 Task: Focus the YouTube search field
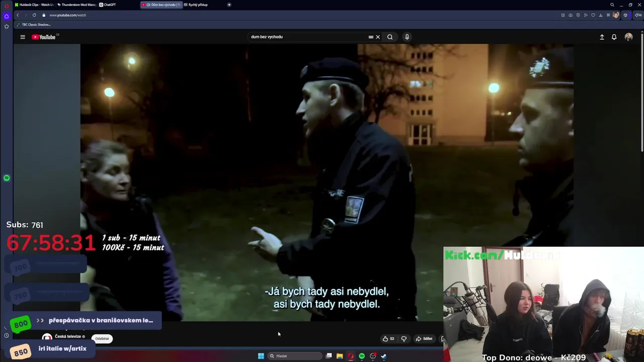pos(308,37)
